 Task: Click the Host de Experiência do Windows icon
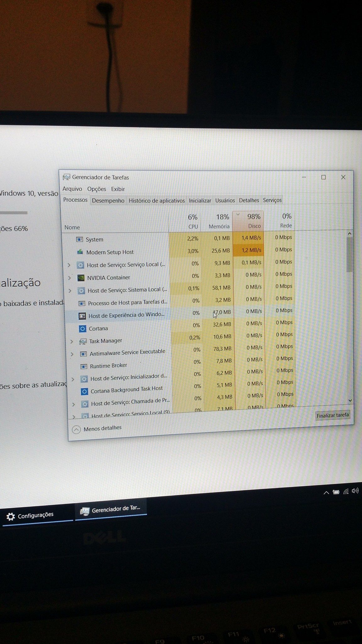(82, 316)
